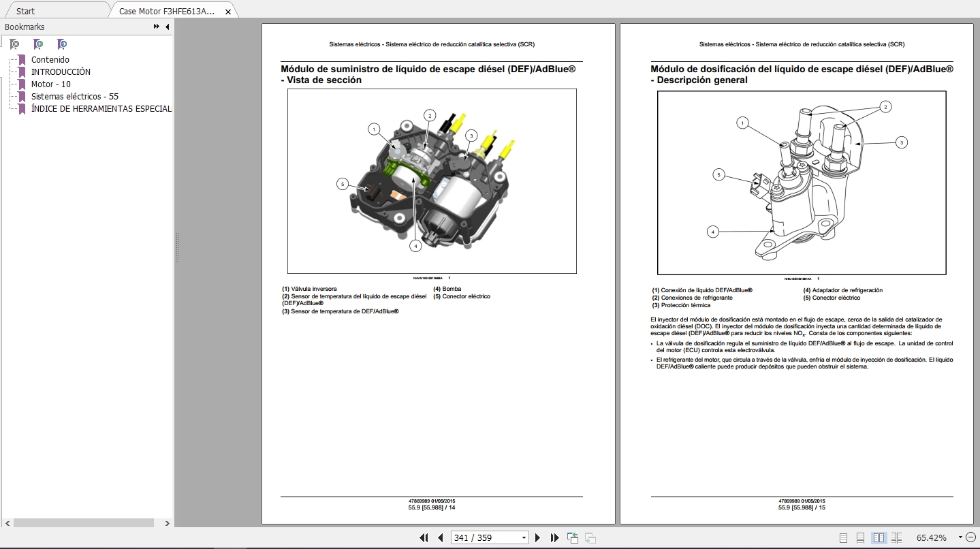Viewport: 980px width, 549px height.
Task: Click legend "(1) Conexión de líquido DEF/AdBlue"
Action: [702, 290]
